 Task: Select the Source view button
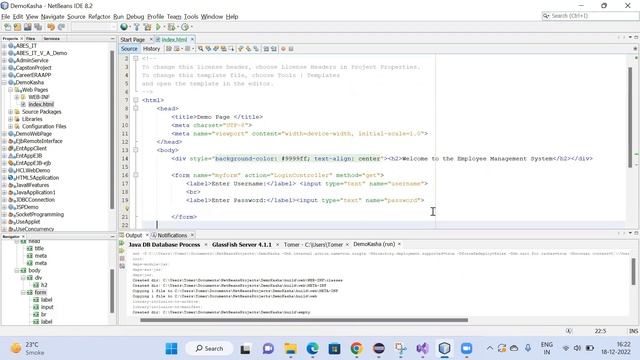(x=129, y=49)
